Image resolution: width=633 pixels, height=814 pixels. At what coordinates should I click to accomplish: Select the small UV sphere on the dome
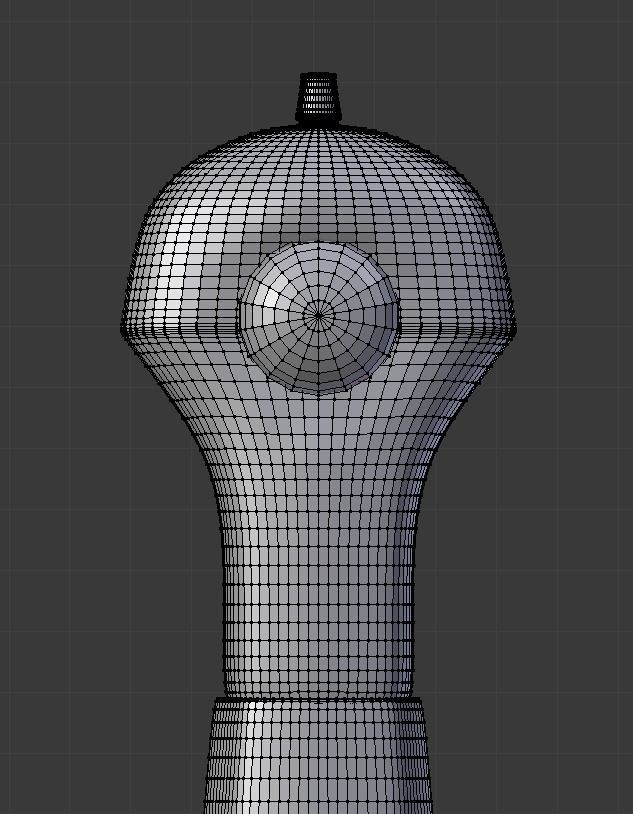(318, 317)
